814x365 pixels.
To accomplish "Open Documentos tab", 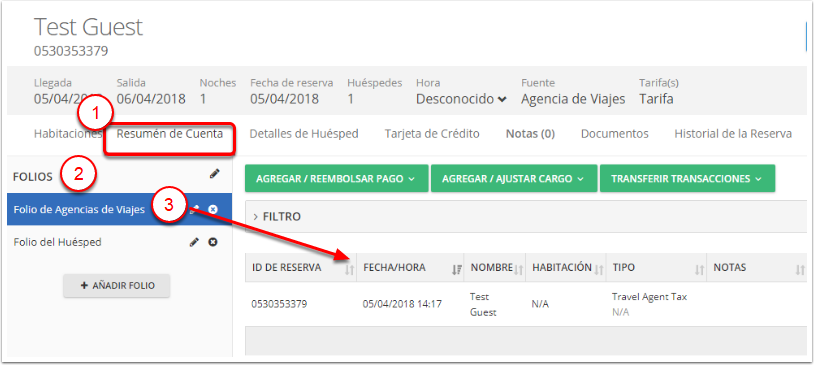I will (x=615, y=133).
